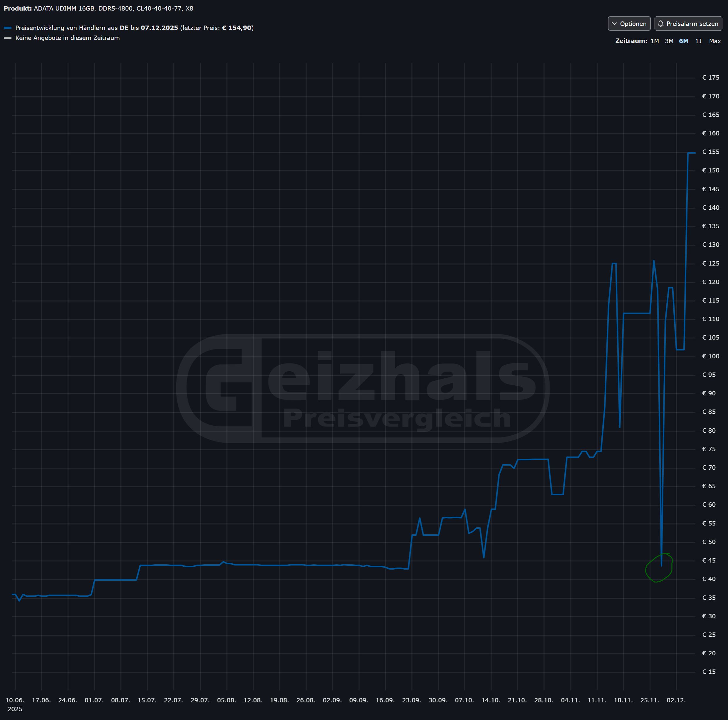The image size is (728, 720).
Task: Click the letzter Preis € 154,90 text
Action: (217, 28)
